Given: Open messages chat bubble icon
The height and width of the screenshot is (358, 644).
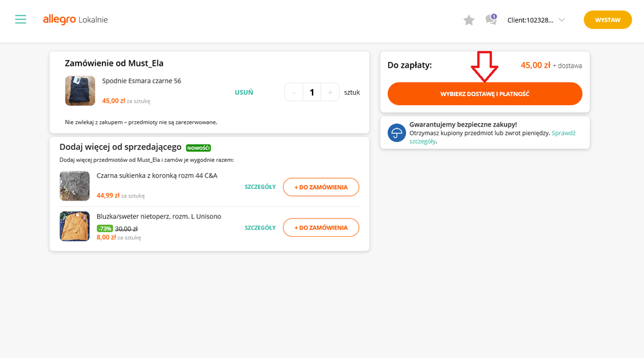Looking at the screenshot, I should pyautogui.click(x=491, y=20).
